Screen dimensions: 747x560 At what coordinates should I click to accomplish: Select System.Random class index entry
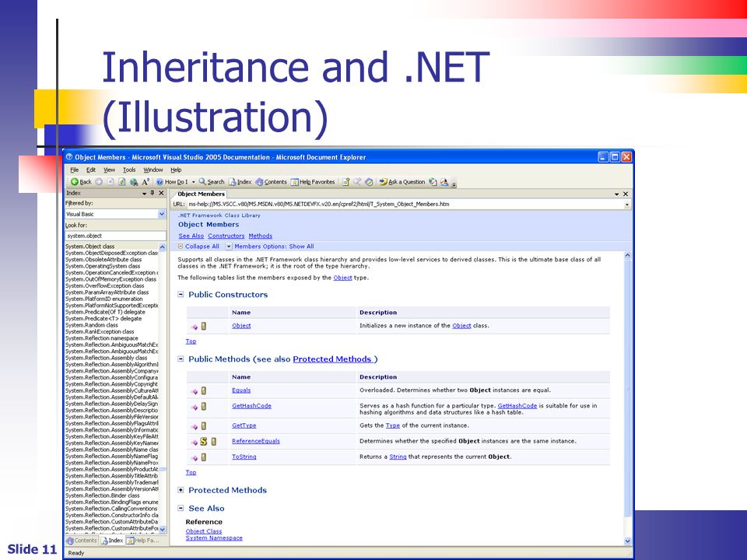pos(92,325)
